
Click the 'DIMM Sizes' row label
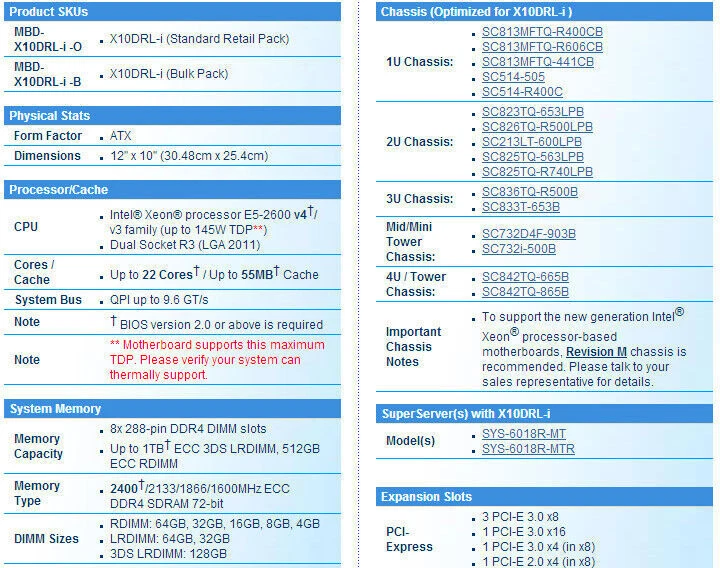(x=46, y=539)
